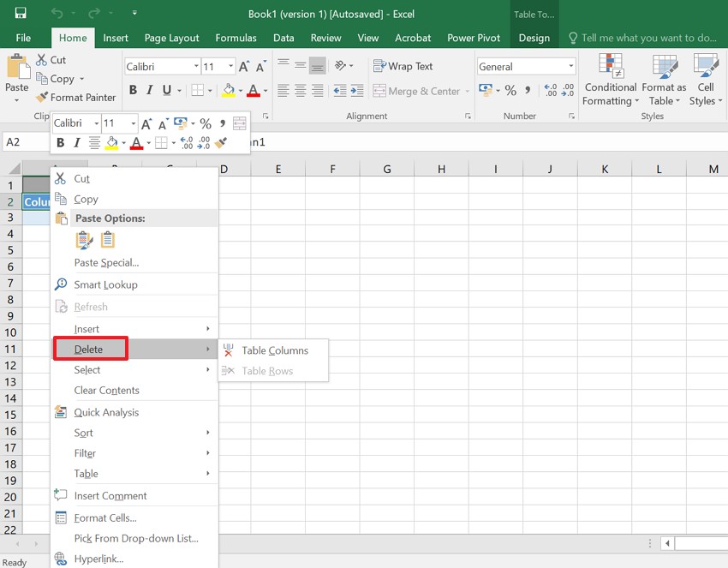
Task: Open the Insert ribbon tab
Action: 116,38
